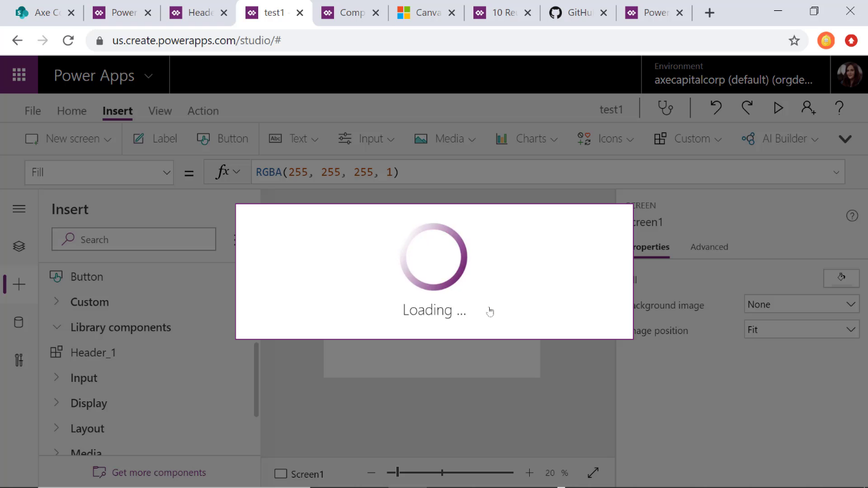The height and width of the screenshot is (488, 868).
Task: Click the RGBA formula bar text
Action: (327, 172)
